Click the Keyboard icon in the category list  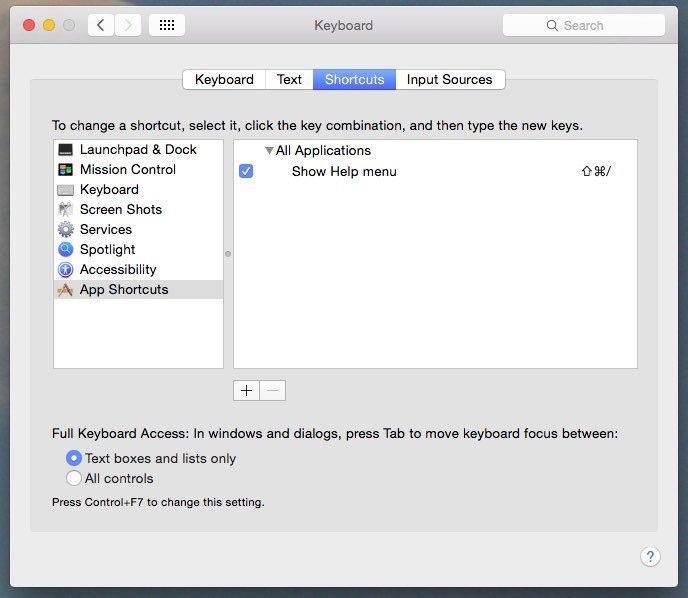click(x=65, y=190)
